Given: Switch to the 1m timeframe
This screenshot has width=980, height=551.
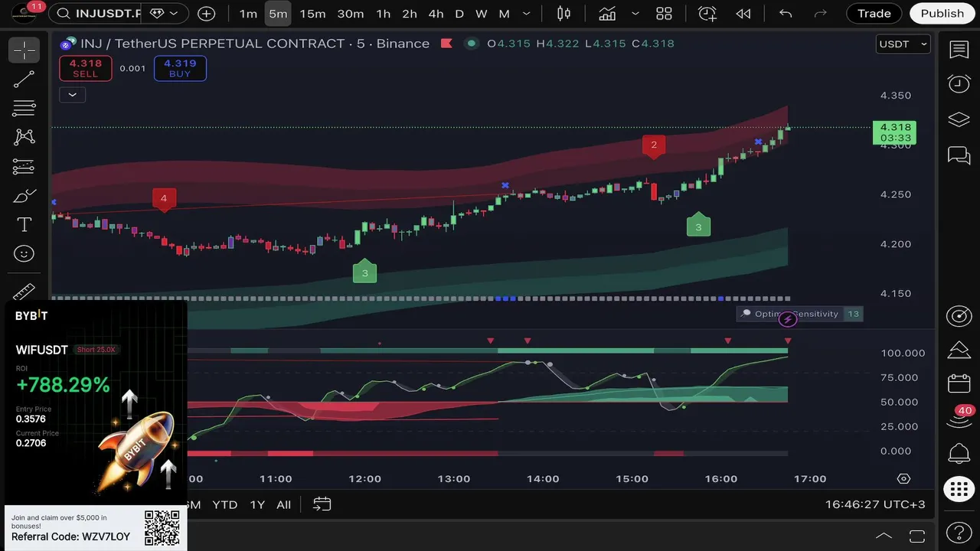Looking at the screenshot, I should (x=248, y=14).
